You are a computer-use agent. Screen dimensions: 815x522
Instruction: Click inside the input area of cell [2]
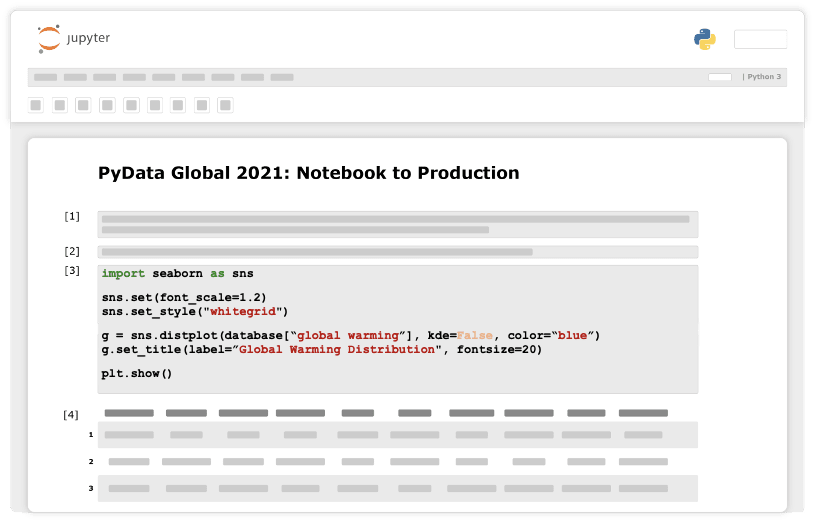(398, 252)
